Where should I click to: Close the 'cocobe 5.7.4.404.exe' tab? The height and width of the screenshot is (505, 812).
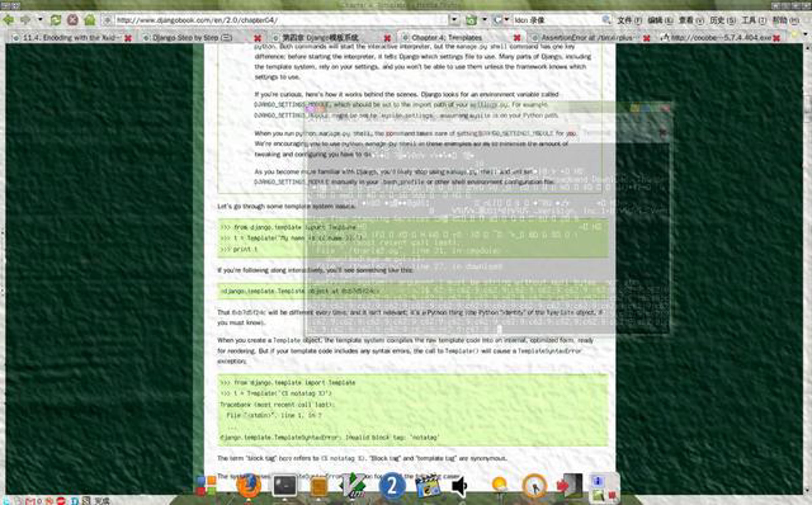776,38
